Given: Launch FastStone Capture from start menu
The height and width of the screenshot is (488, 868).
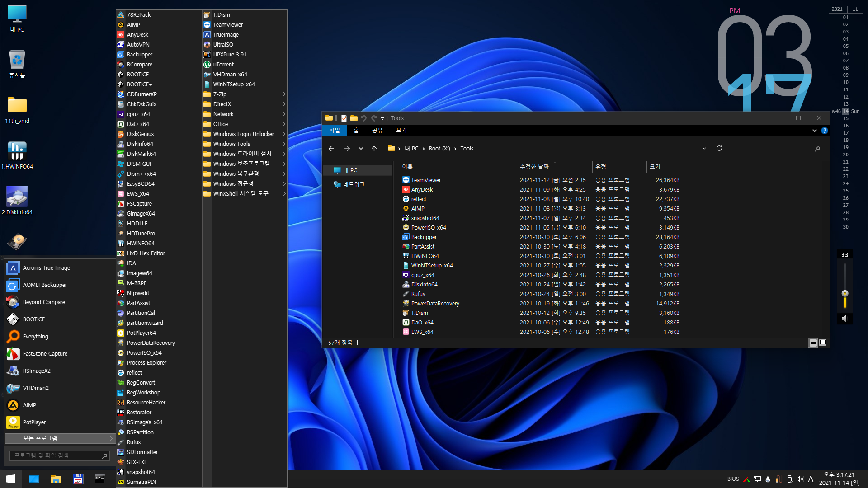Looking at the screenshot, I should pyautogui.click(x=45, y=354).
